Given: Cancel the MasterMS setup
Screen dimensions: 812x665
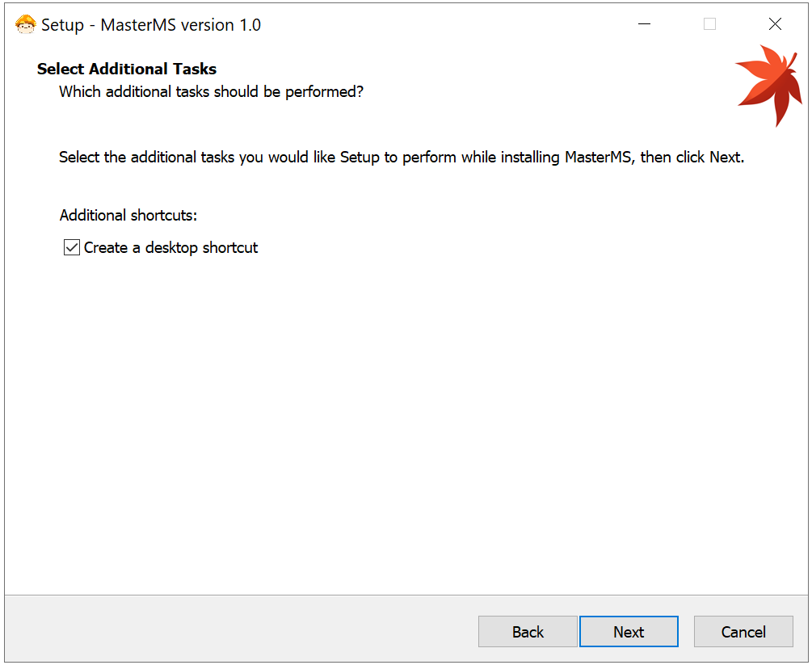Looking at the screenshot, I should point(743,632).
